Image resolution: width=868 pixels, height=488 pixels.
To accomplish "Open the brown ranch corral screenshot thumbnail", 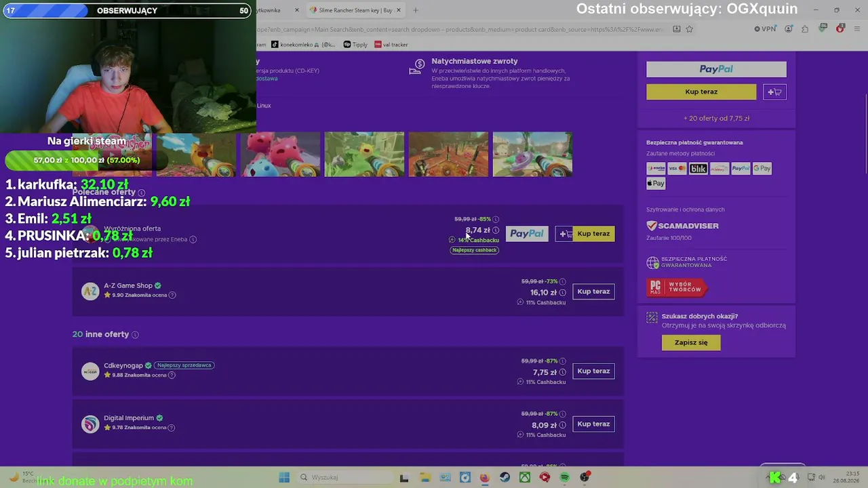I will 448,155.
